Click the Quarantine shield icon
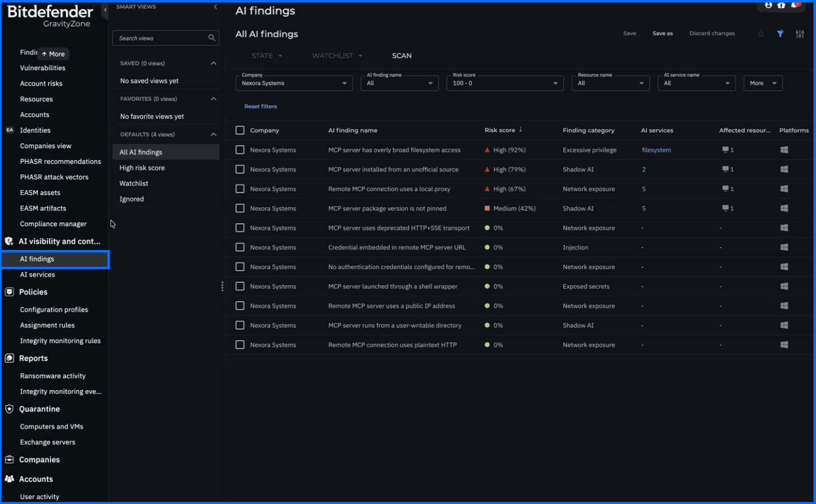 9,409
